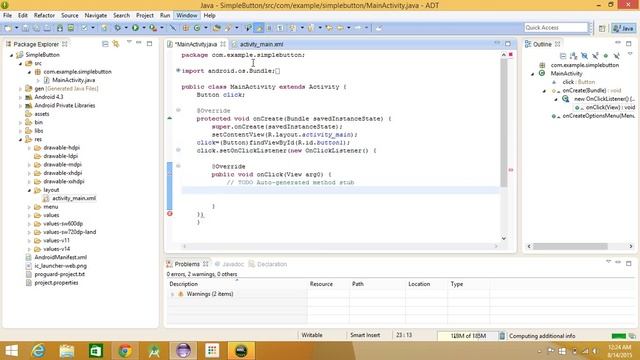
Task: Click the Debug bug toolbar icon
Action: (x=118, y=28)
